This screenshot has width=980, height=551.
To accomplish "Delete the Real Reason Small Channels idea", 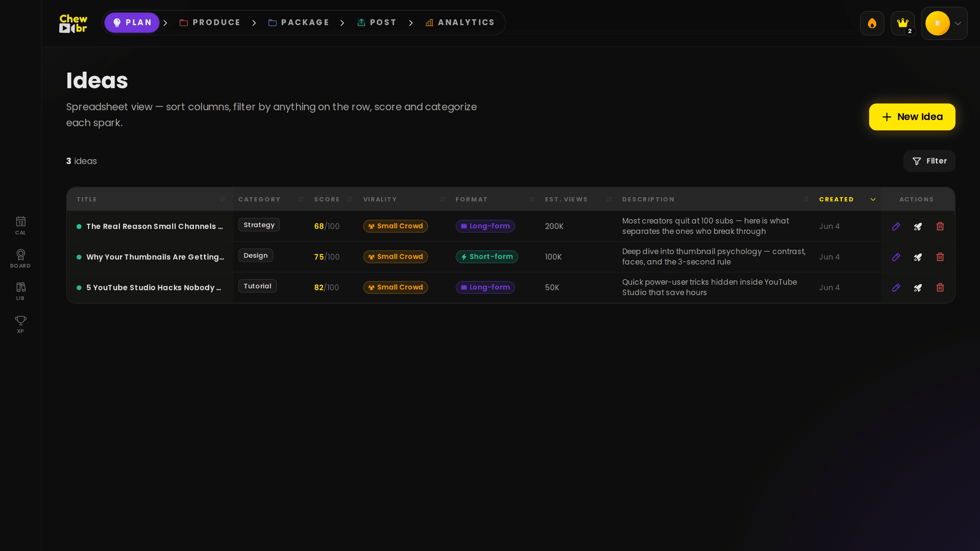I will 940,226.
